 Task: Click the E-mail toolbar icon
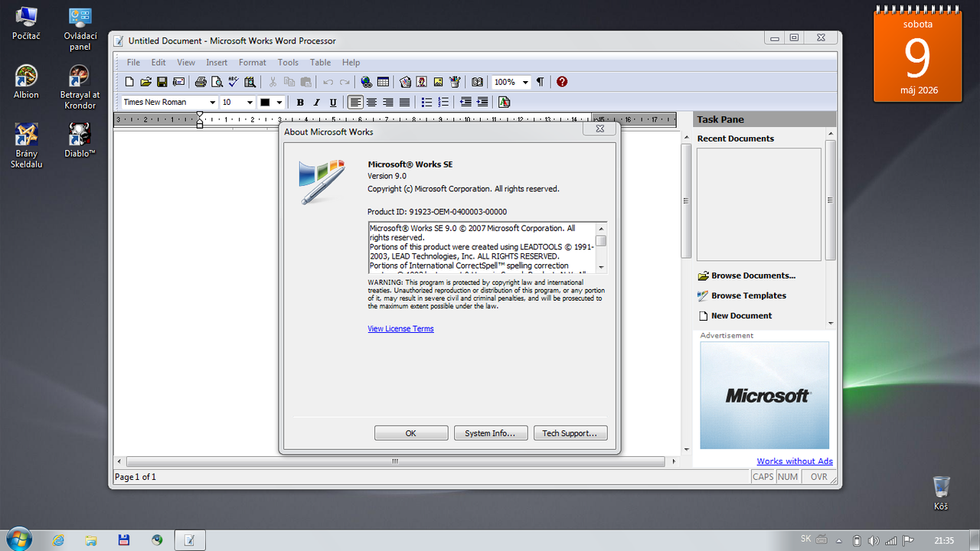coord(178,82)
